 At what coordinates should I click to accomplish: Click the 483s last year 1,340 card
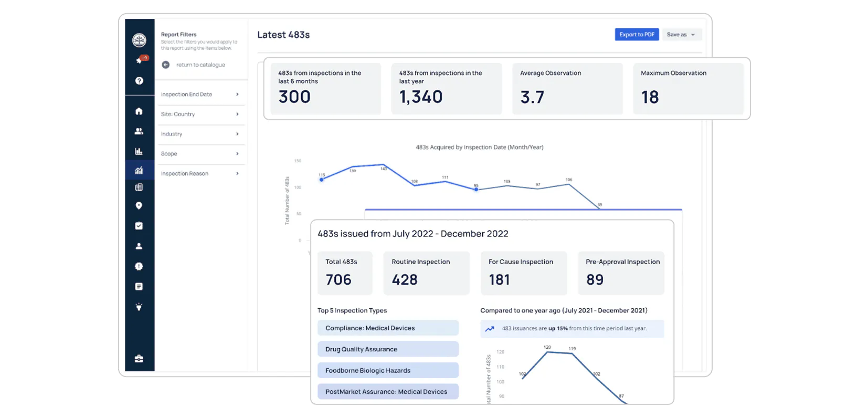446,89
